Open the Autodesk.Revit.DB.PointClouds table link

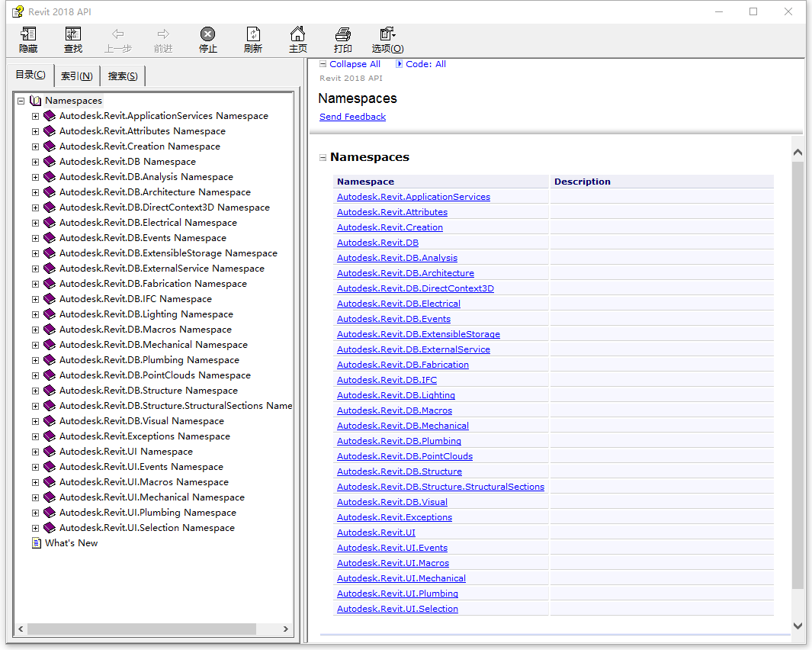[x=404, y=456]
